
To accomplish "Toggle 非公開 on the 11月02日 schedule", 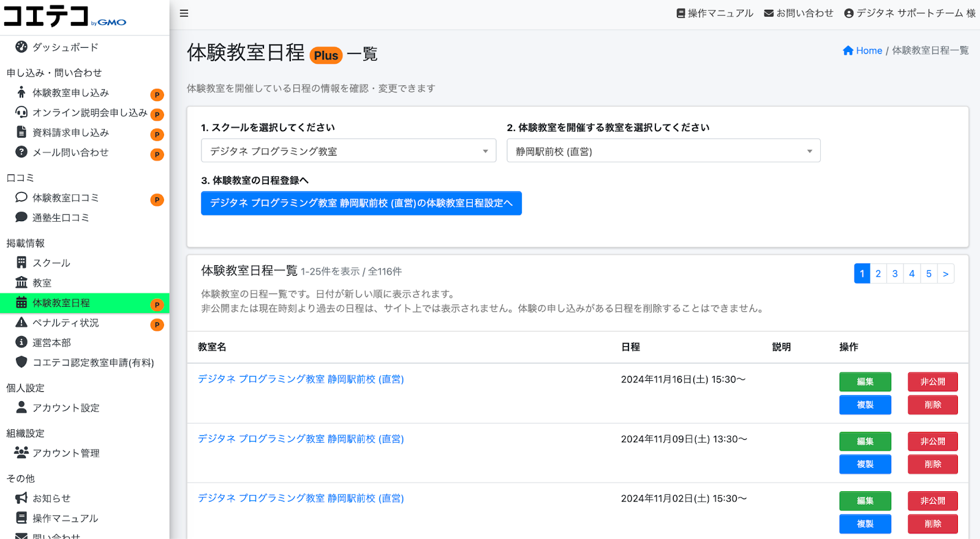I will pos(932,500).
